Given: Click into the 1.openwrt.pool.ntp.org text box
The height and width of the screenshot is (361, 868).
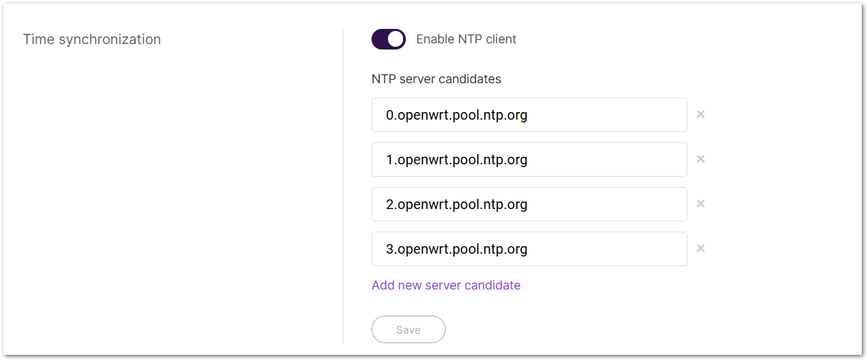Looking at the screenshot, I should point(529,160).
